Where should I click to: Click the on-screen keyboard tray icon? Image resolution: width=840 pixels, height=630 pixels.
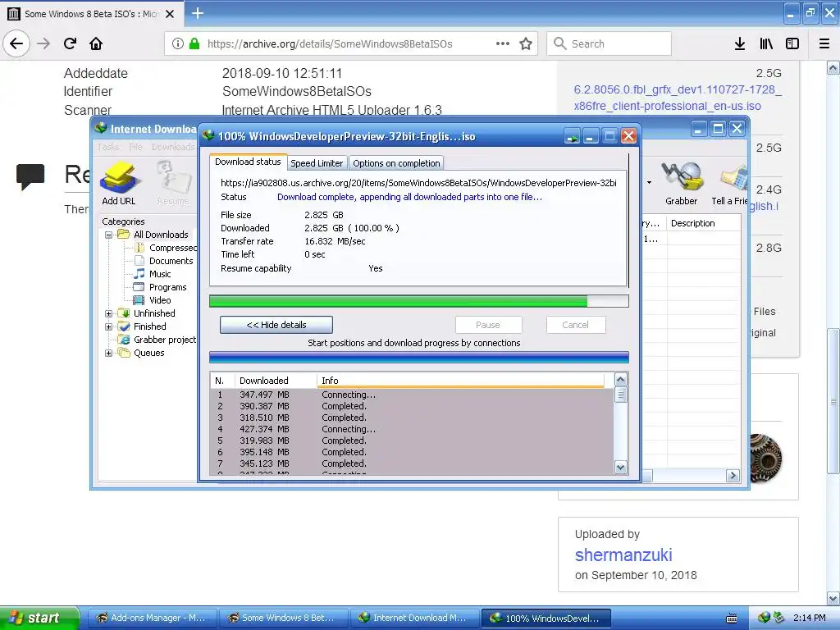731,619
